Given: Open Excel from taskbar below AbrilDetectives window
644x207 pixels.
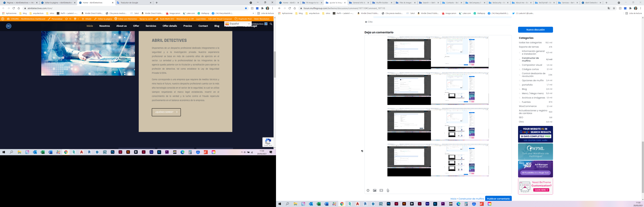Looking at the screenshot, I should 43,152.
